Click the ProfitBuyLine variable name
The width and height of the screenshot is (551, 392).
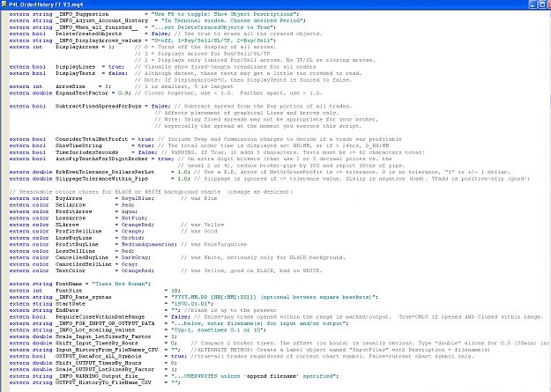[77, 245]
